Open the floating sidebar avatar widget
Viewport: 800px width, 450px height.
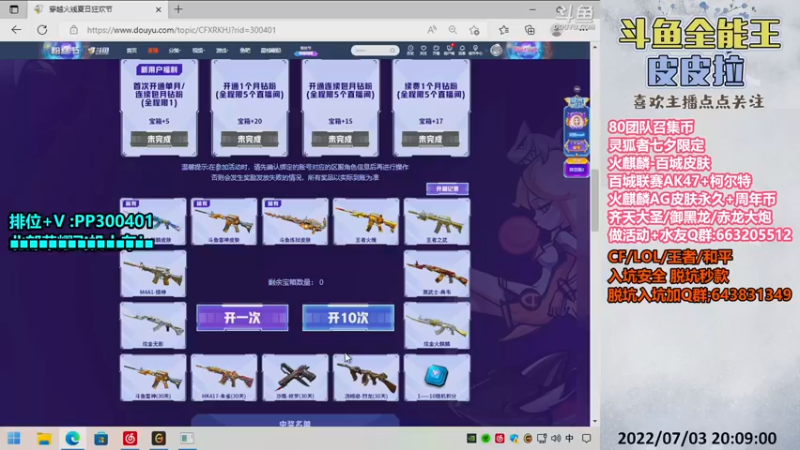point(577,121)
